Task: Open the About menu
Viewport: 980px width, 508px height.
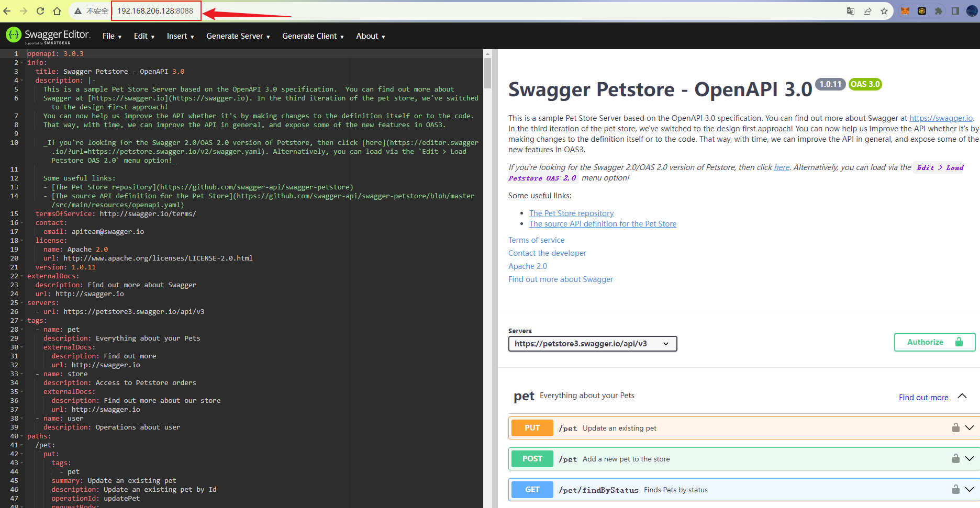Action: [370, 36]
